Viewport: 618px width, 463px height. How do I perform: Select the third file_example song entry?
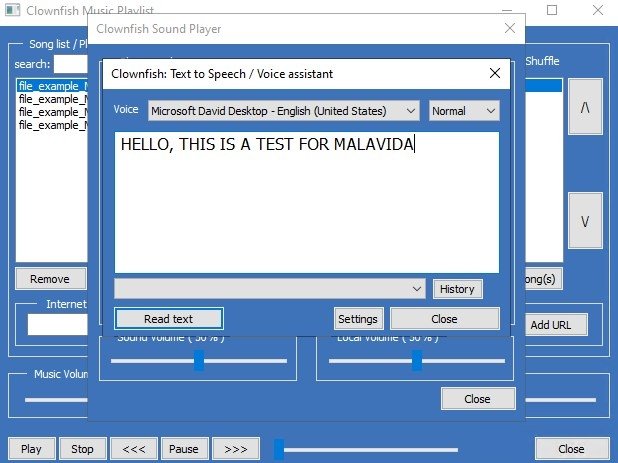[x=52, y=112]
